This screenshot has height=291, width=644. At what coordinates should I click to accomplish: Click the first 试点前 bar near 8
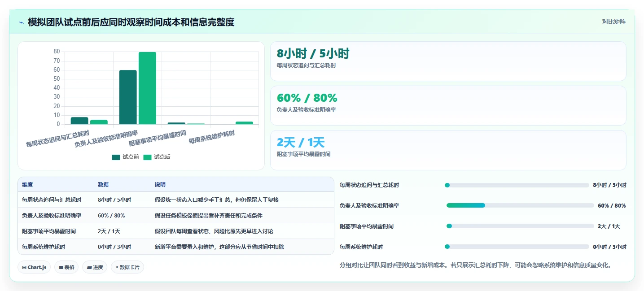(79, 121)
